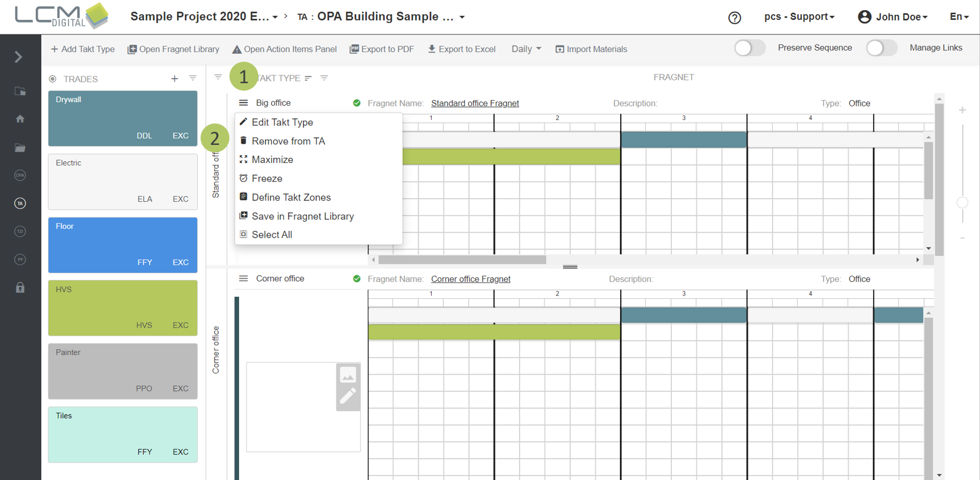
Task: Open the Daily dropdown
Action: (526, 49)
